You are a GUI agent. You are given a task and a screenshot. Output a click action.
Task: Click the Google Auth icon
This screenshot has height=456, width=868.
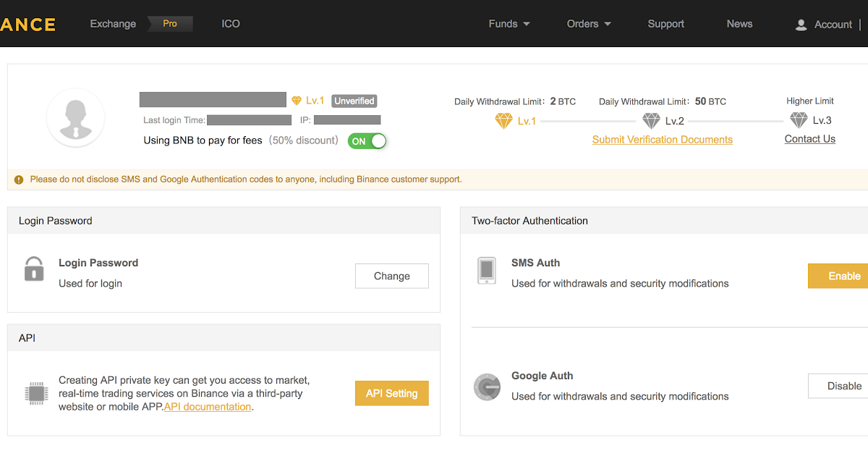(487, 387)
